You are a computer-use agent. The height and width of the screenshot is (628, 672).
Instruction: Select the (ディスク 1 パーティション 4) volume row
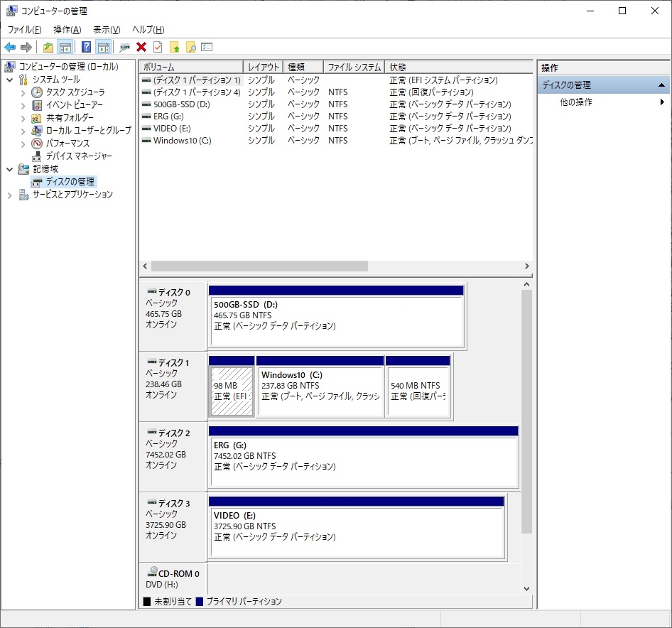pyautogui.click(x=336, y=92)
